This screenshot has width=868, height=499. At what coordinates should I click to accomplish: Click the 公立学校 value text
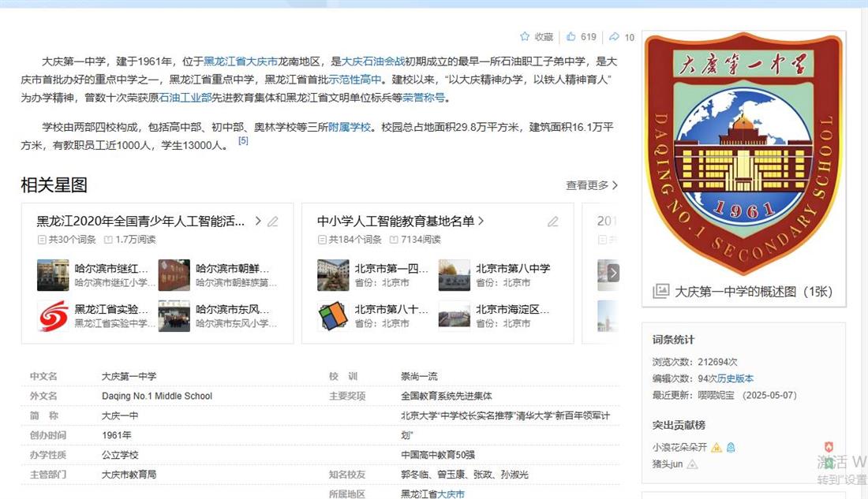(x=120, y=455)
